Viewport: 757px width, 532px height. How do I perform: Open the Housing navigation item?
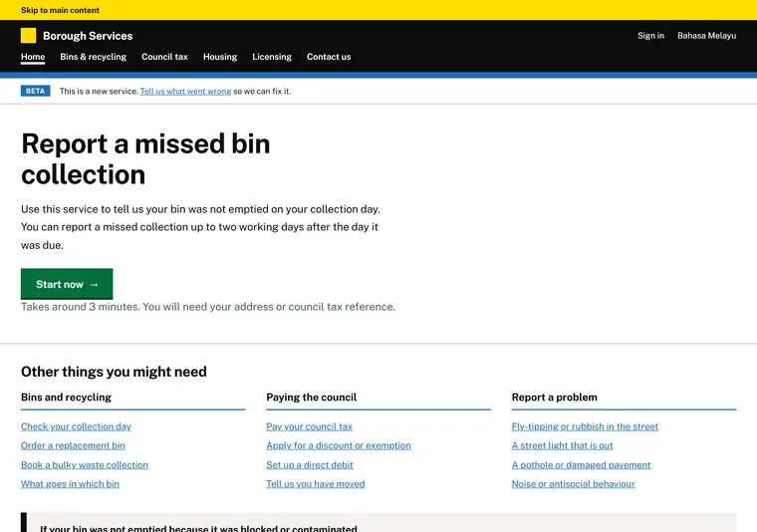coord(220,57)
